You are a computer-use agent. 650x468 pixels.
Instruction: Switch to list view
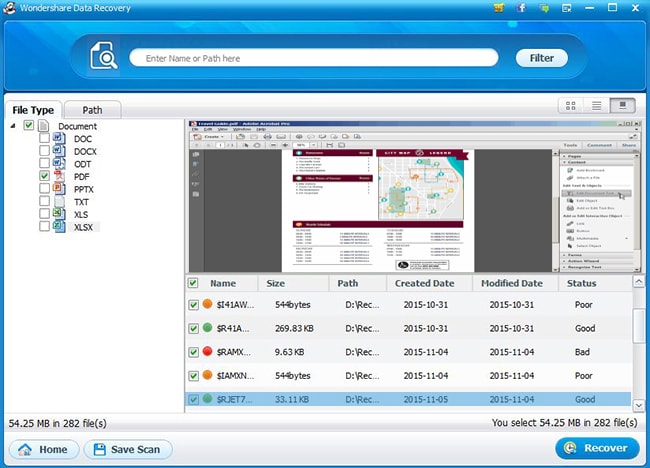[597, 106]
